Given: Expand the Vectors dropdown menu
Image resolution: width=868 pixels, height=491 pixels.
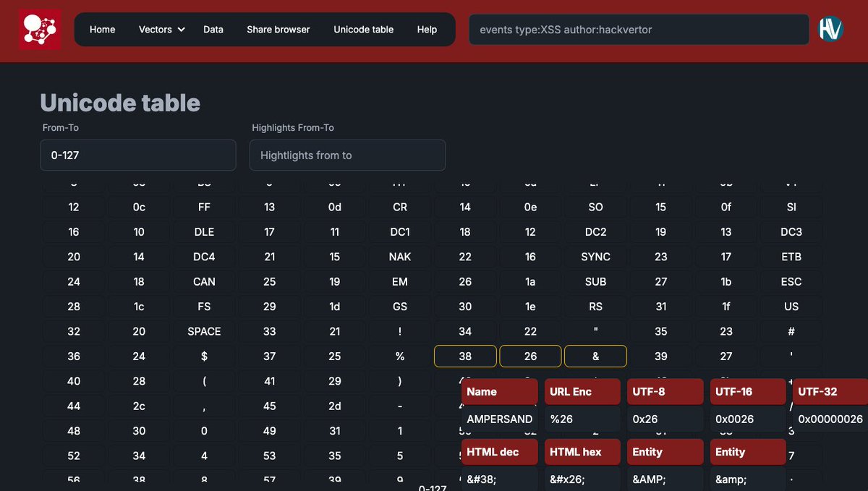Looking at the screenshot, I should [161, 30].
